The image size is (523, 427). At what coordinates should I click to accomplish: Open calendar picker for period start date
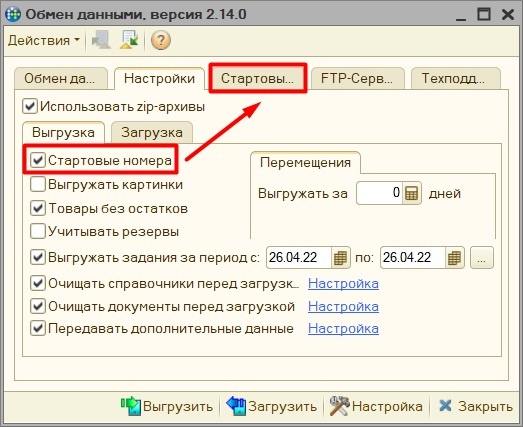point(340,258)
